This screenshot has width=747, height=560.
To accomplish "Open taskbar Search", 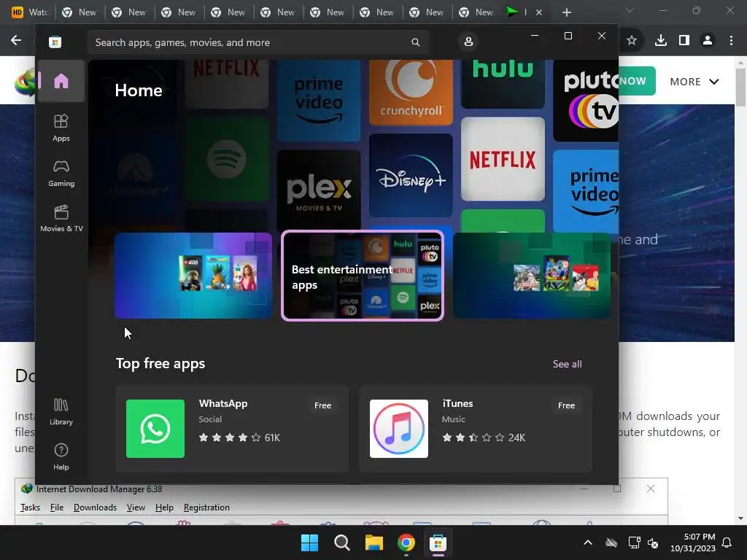I will [x=341, y=542].
